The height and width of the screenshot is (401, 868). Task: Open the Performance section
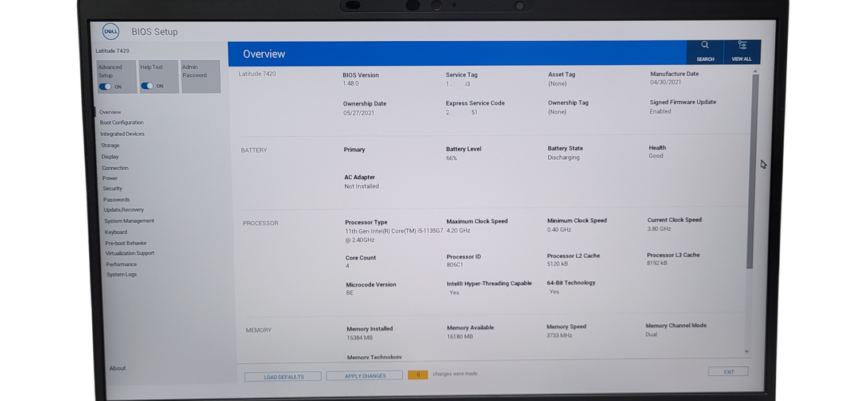click(x=121, y=264)
